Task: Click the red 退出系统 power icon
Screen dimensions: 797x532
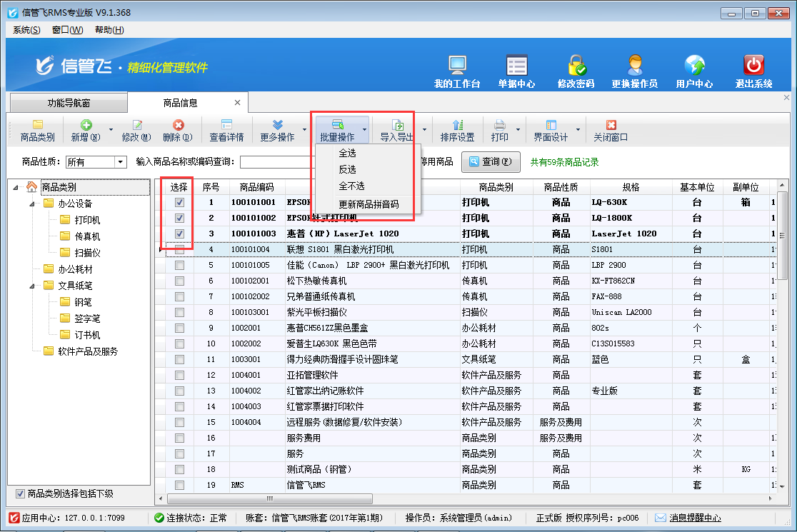Action: (x=753, y=66)
